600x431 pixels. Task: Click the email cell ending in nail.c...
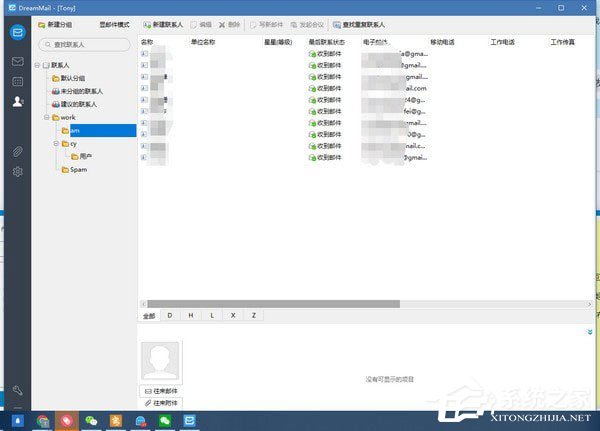395,146
